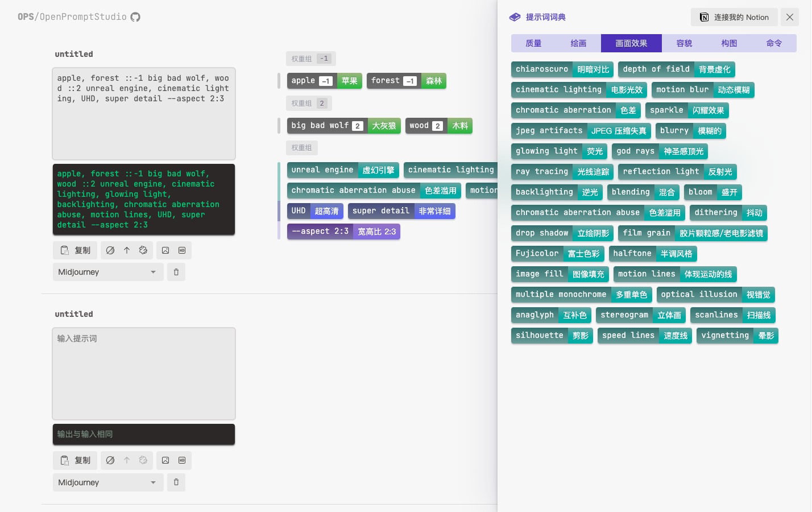Click the HD icon in the first prompt toolbar

click(x=182, y=250)
